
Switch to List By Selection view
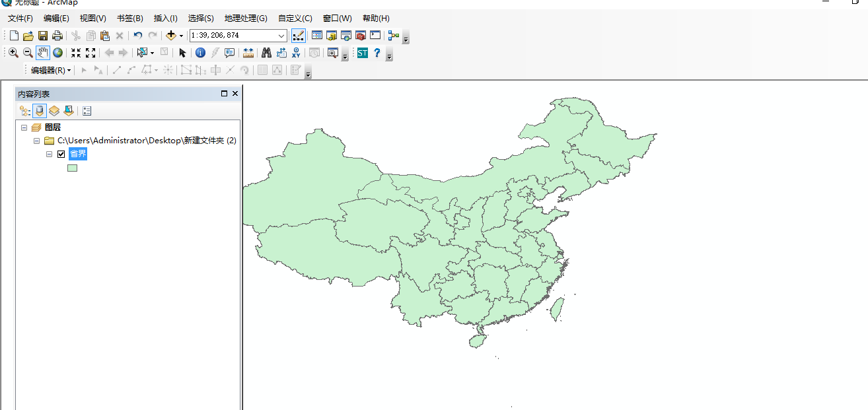[x=69, y=111]
